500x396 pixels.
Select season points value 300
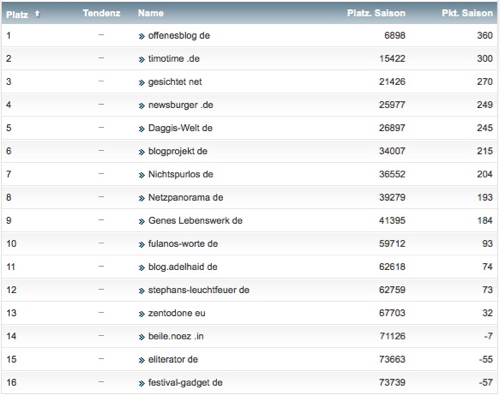point(485,59)
